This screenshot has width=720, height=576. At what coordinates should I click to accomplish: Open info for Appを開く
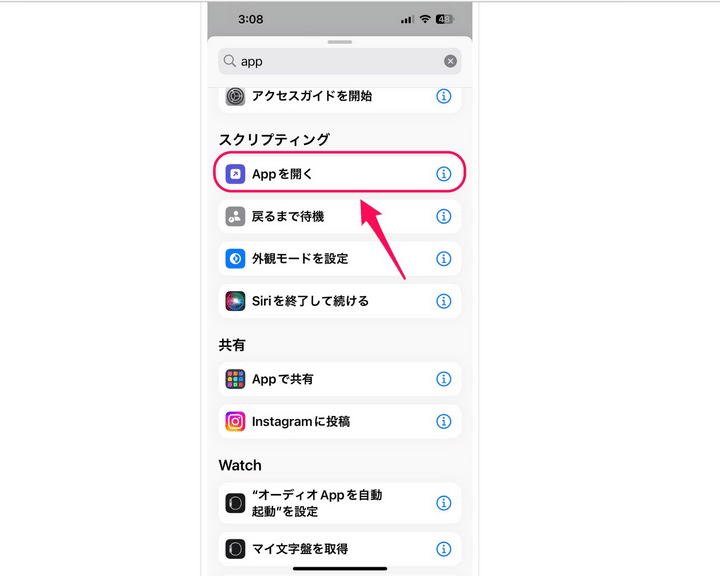coord(443,174)
